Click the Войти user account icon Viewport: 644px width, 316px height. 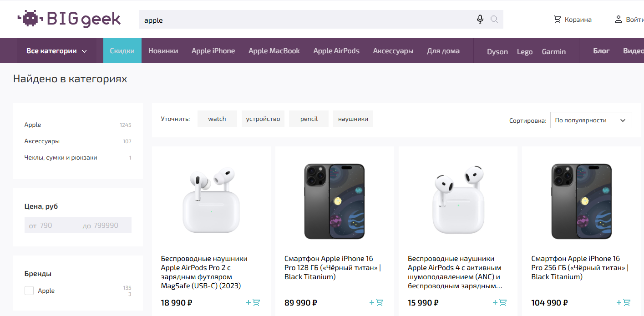coord(618,20)
